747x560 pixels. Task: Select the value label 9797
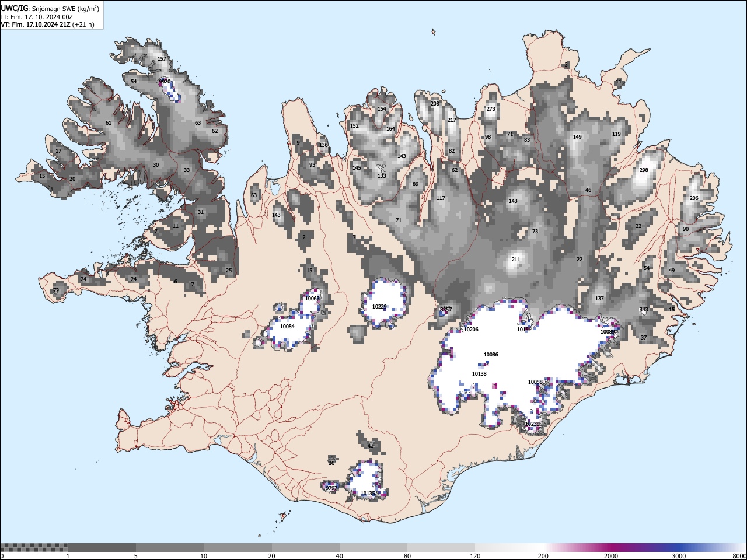coord(331,488)
